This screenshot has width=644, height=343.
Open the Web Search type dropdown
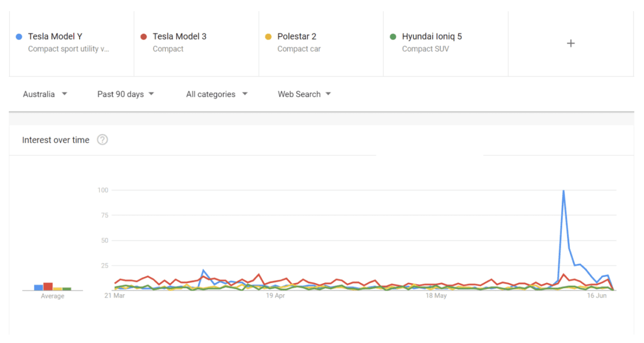click(x=304, y=94)
